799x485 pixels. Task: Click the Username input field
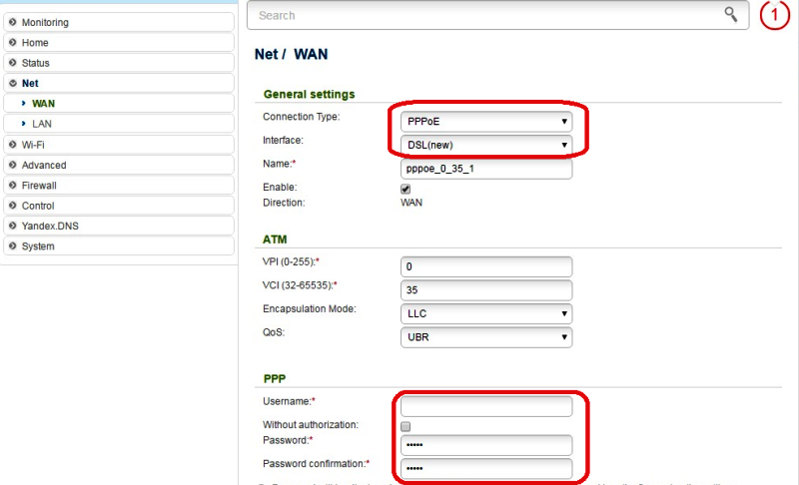pyautogui.click(x=486, y=406)
